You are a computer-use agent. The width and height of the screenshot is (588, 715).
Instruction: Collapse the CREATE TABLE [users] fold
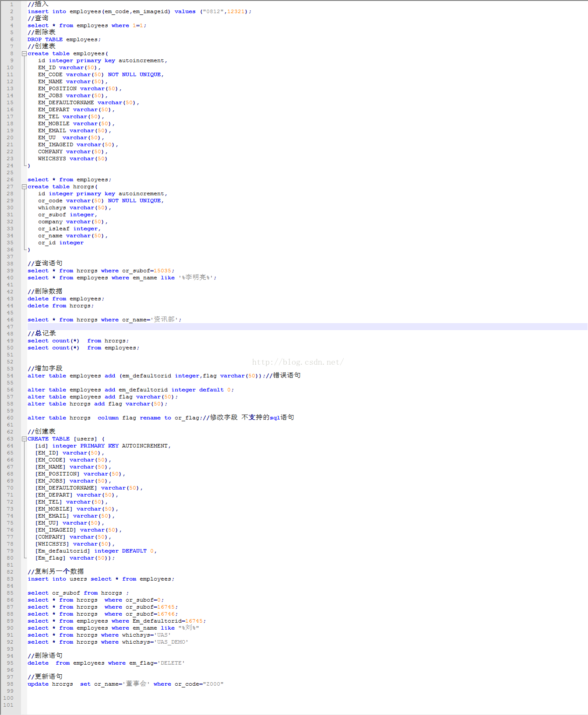tap(24, 439)
